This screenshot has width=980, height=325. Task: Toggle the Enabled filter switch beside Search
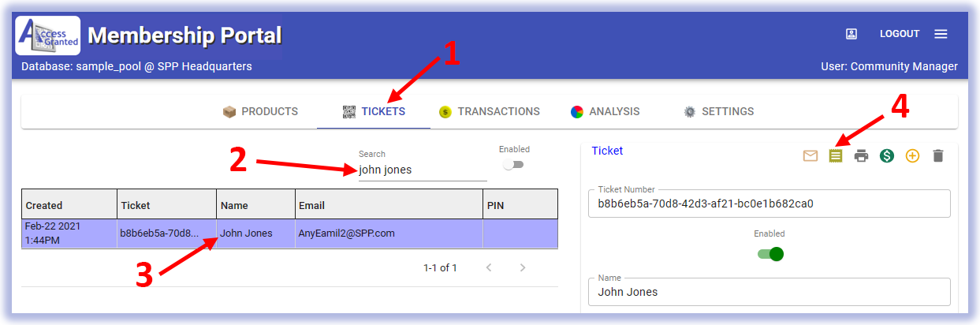(514, 165)
